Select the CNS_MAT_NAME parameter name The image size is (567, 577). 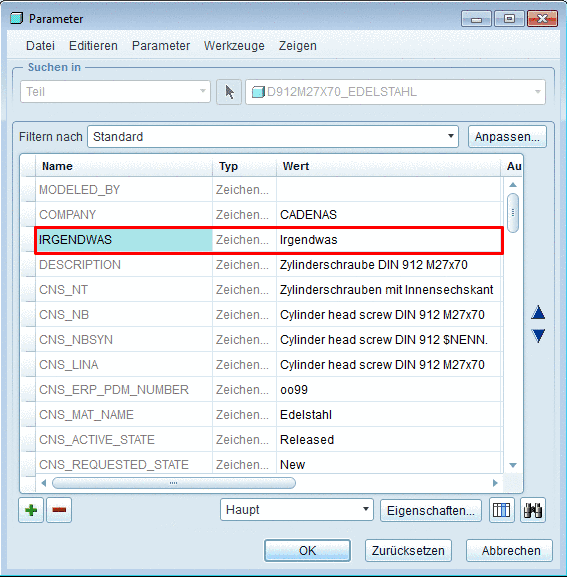pyautogui.click(x=86, y=415)
